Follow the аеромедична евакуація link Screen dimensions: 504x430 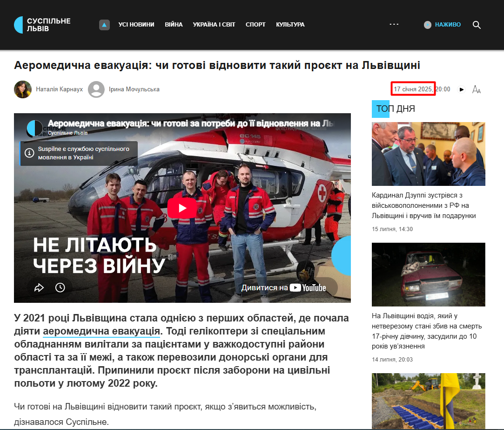[101, 331]
